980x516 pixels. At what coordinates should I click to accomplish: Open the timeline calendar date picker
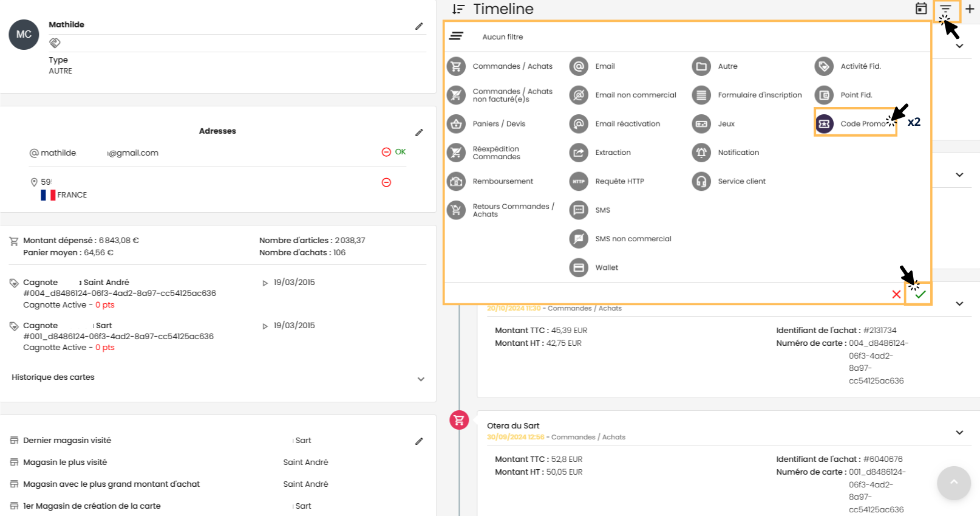(921, 9)
